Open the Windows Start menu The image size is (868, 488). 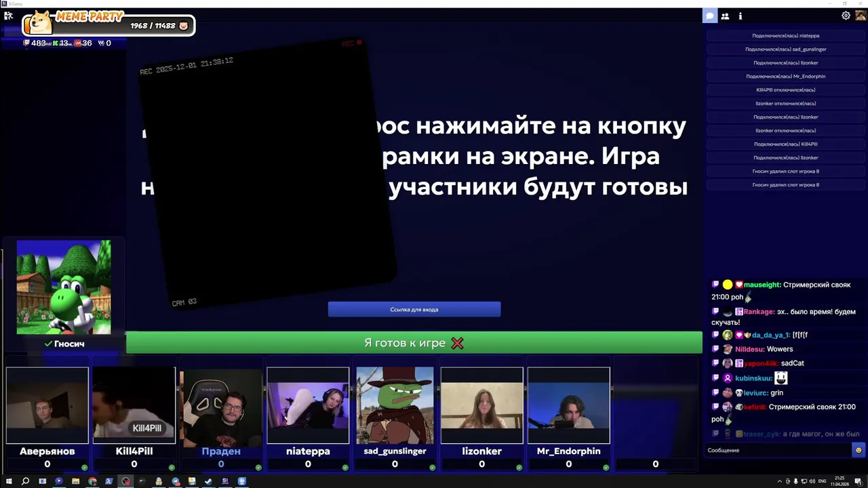click(8, 481)
